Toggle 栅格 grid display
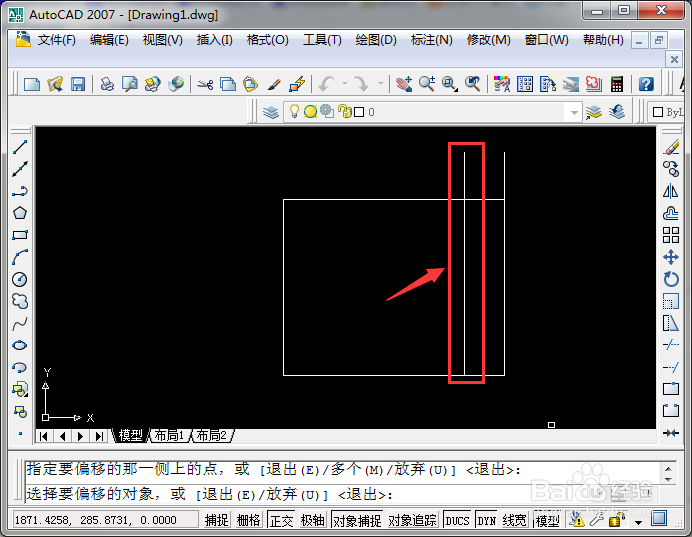Screen dimensions: 692x537 tap(248, 521)
